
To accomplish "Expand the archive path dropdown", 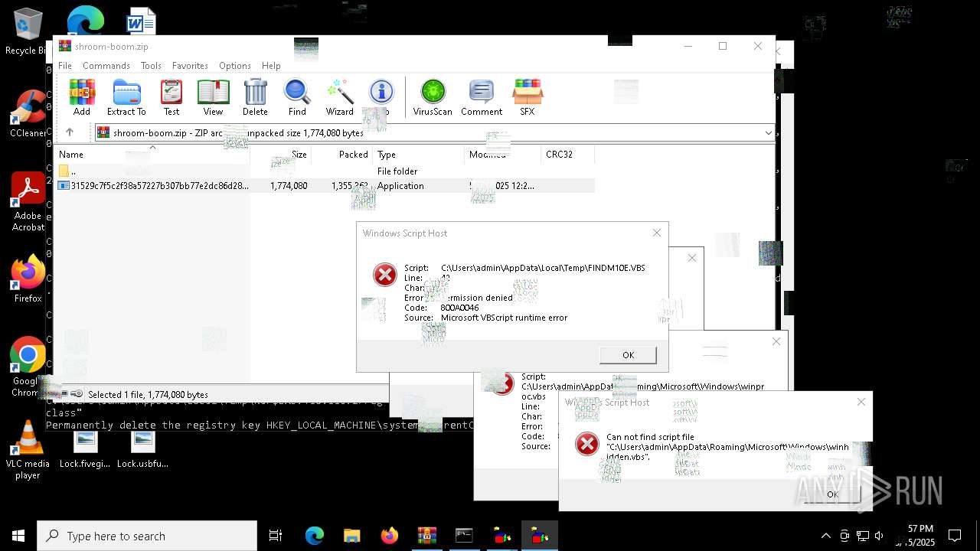I will pos(768,133).
